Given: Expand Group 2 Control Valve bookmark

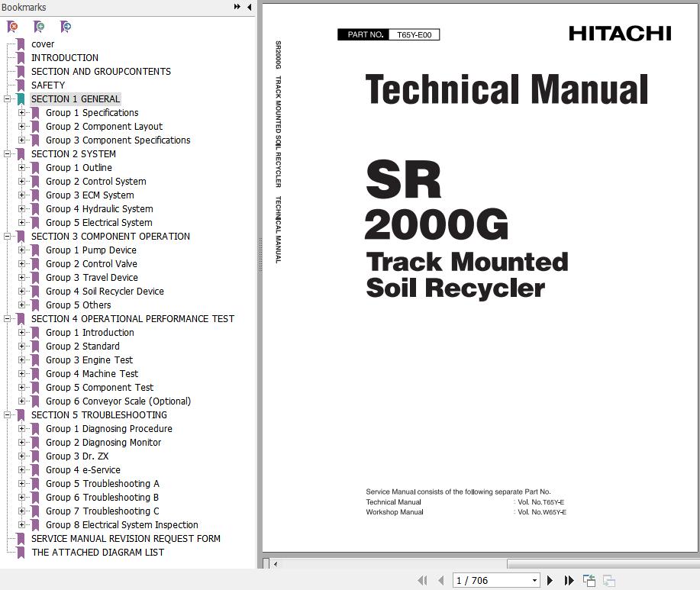Looking at the screenshot, I should [21, 264].
